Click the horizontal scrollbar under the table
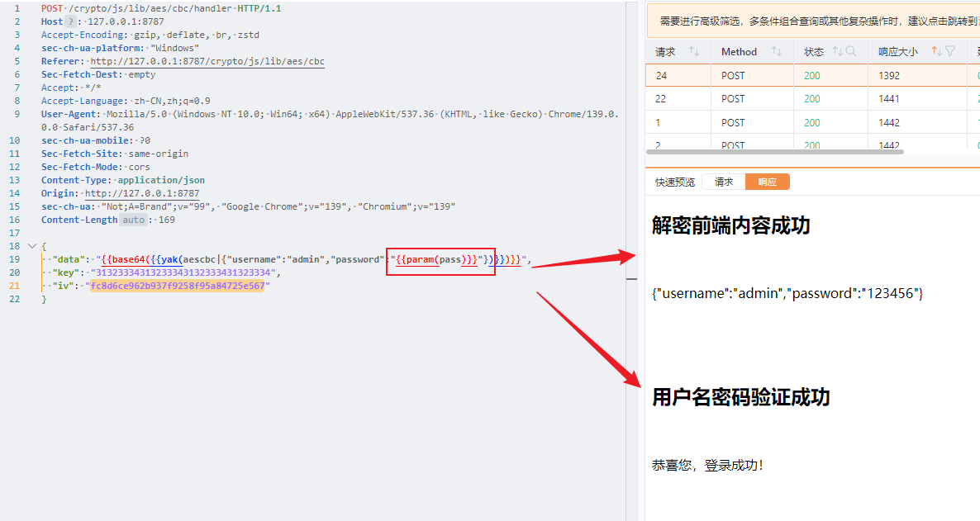980x521 pixels. [x=775, y=151]
